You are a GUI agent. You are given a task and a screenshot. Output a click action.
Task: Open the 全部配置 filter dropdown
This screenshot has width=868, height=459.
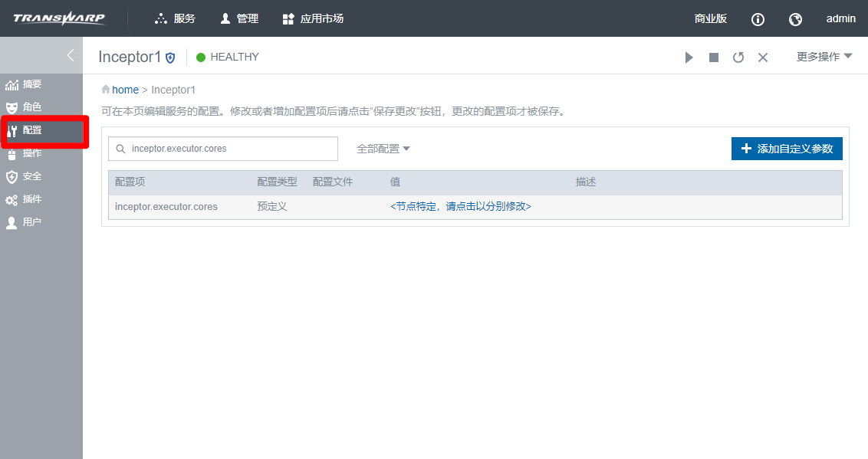383,149
